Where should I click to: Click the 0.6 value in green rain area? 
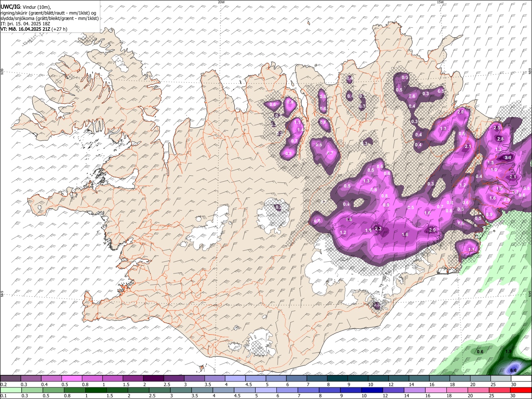coord(480,352)
